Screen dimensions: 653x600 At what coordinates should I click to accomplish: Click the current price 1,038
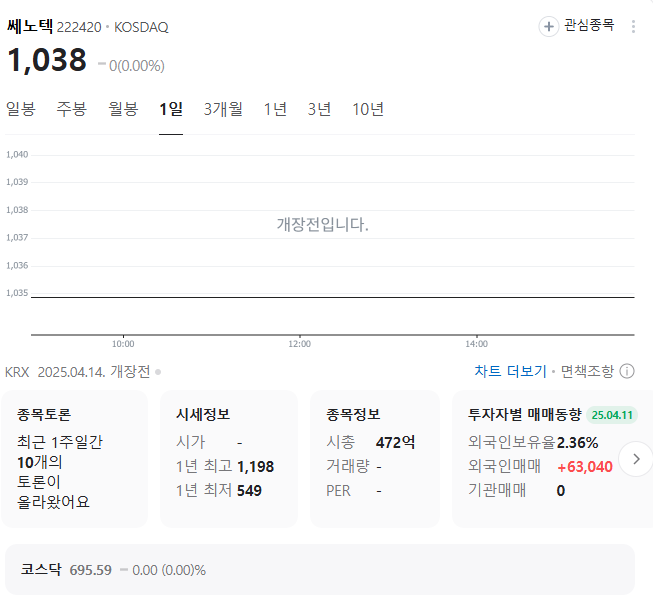click(x=47, y=60)
